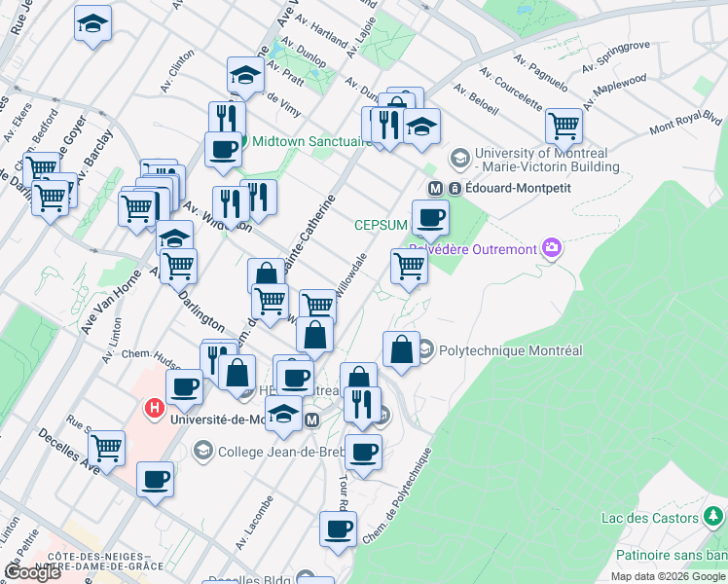Viewport: 728px width, 584px height.
Task: Click the Belvédère Outremont camera pin
Action: [x=552, y=248]
